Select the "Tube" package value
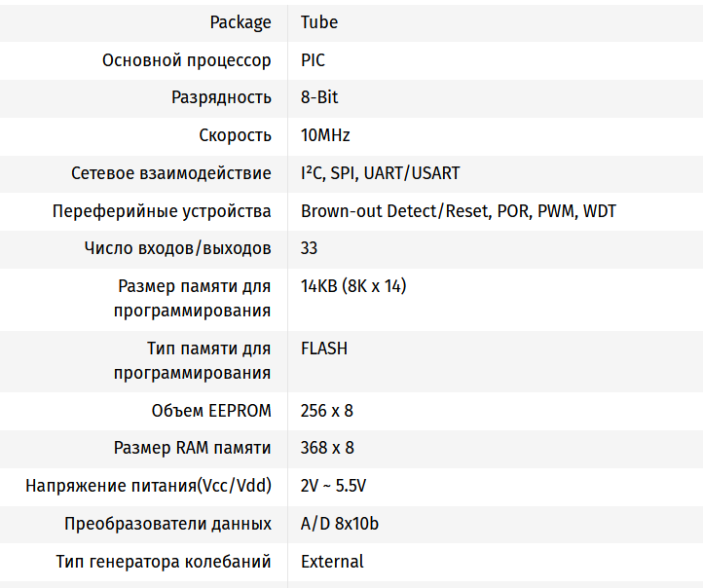The width and height of the screenshot is (703, 588). [319, 22]
